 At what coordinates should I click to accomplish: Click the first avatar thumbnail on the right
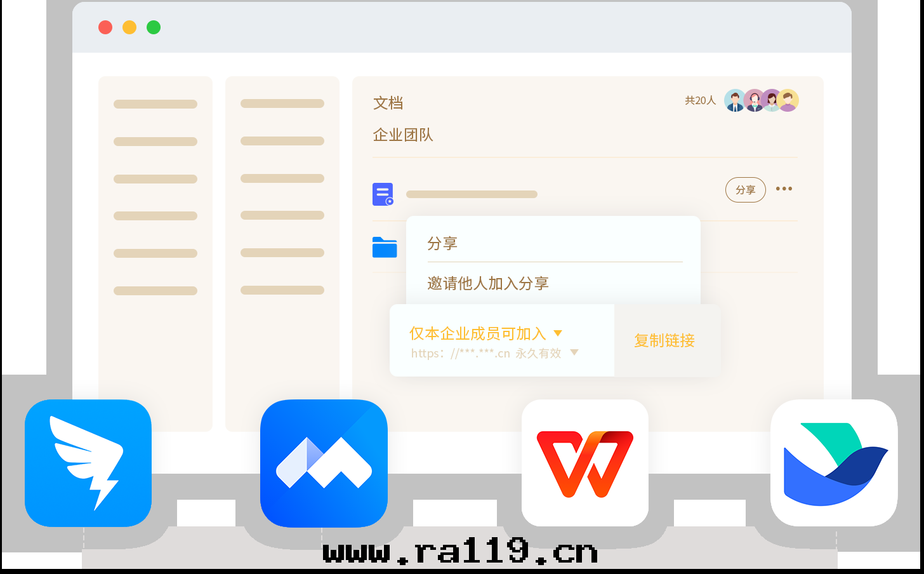coord(735,100)
